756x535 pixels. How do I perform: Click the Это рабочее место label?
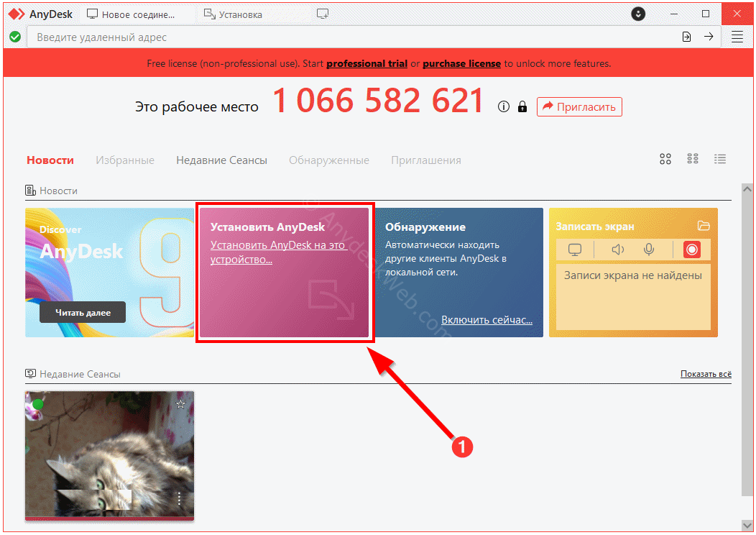[197, 106]
